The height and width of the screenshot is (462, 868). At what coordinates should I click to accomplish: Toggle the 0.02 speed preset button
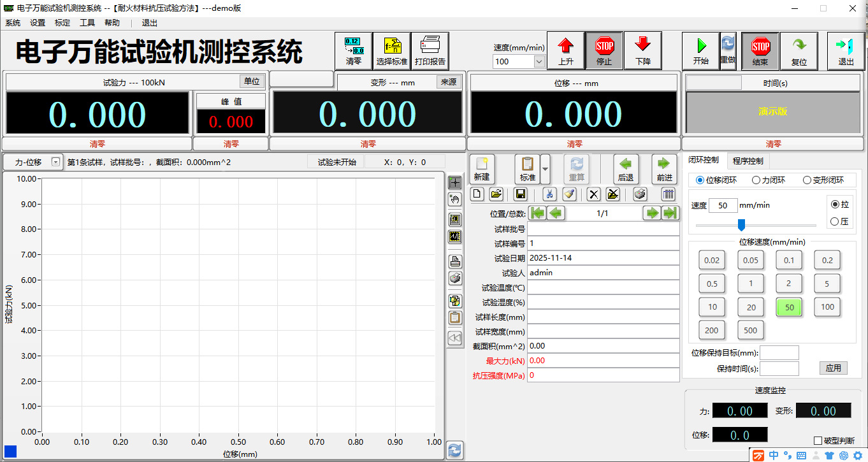[x=712, y=260]
